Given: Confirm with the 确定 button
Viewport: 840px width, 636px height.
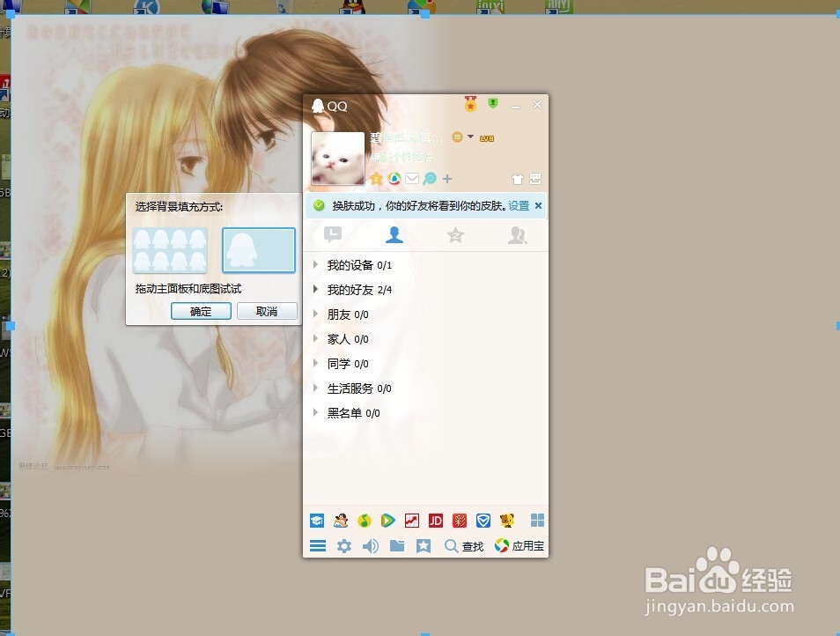Looking at the screenshot, I should [x=201, y=311].
